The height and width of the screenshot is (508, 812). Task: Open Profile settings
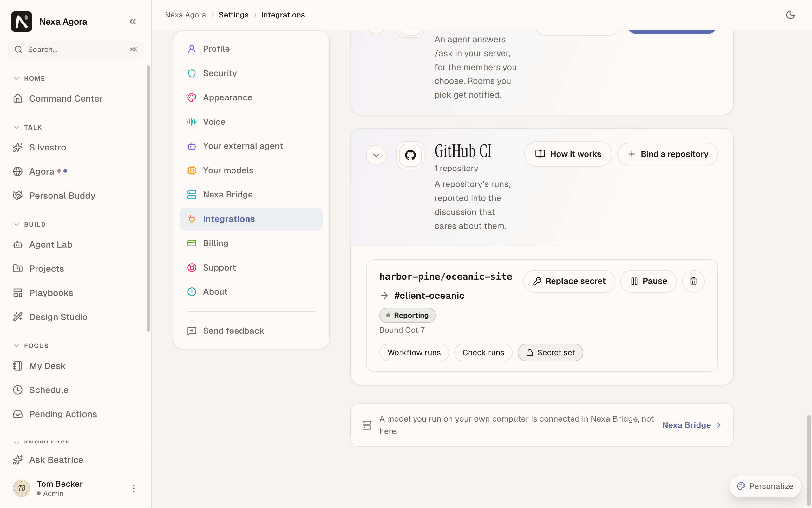pyautogui.click(x=251, y=49)
